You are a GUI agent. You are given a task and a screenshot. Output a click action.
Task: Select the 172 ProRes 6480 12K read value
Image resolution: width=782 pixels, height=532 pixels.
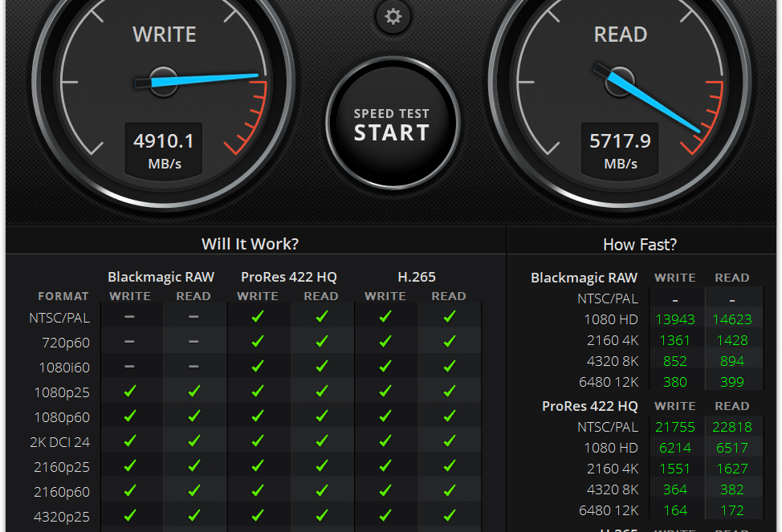coord(731,510)
